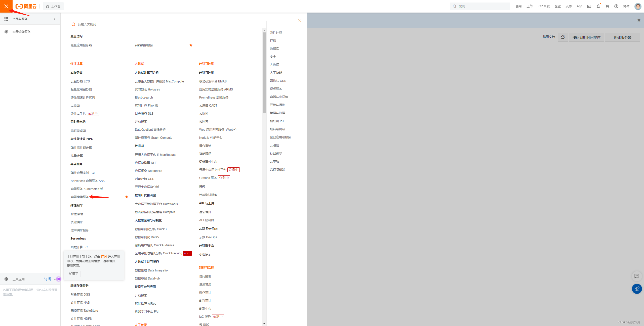Image resolution: width=644 pixels, height=326 pixels.
Task: Open 云原生大数据计算服务 MaxCompute
Action: pyautogui.click(x=159, y=81)
